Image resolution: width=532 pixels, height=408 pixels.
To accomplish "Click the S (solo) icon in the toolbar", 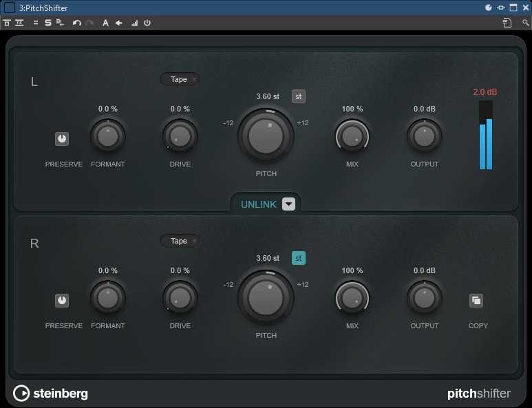I will [48, 23].
